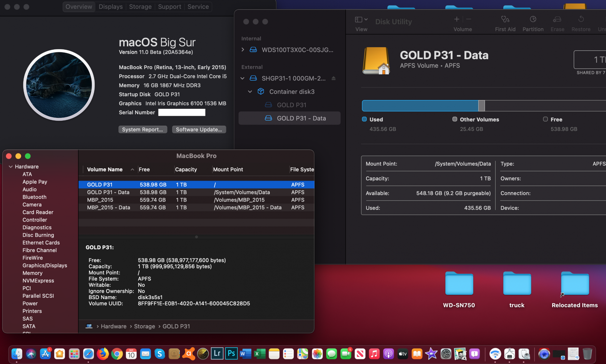Click the eject icon beside SHGP31 disk
Image resolution: width=606 pixels, height=364 pixels.
click(333, 78)
